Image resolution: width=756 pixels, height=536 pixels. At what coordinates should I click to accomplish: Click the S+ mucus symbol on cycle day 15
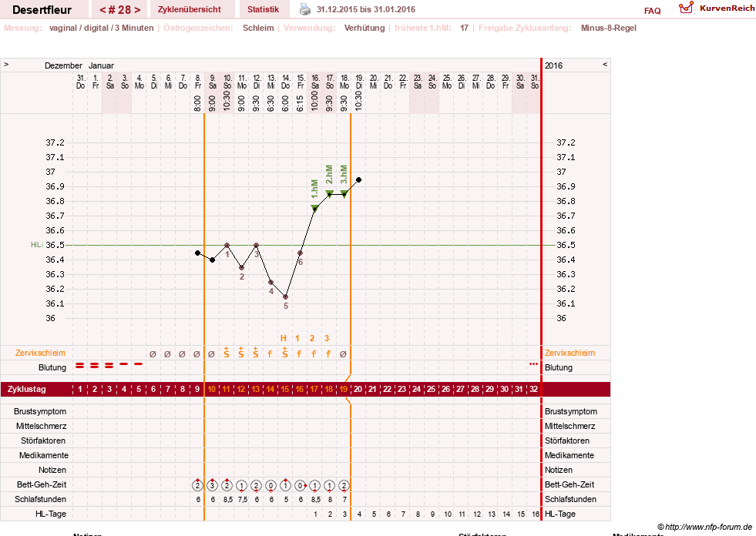coord(285,353)
